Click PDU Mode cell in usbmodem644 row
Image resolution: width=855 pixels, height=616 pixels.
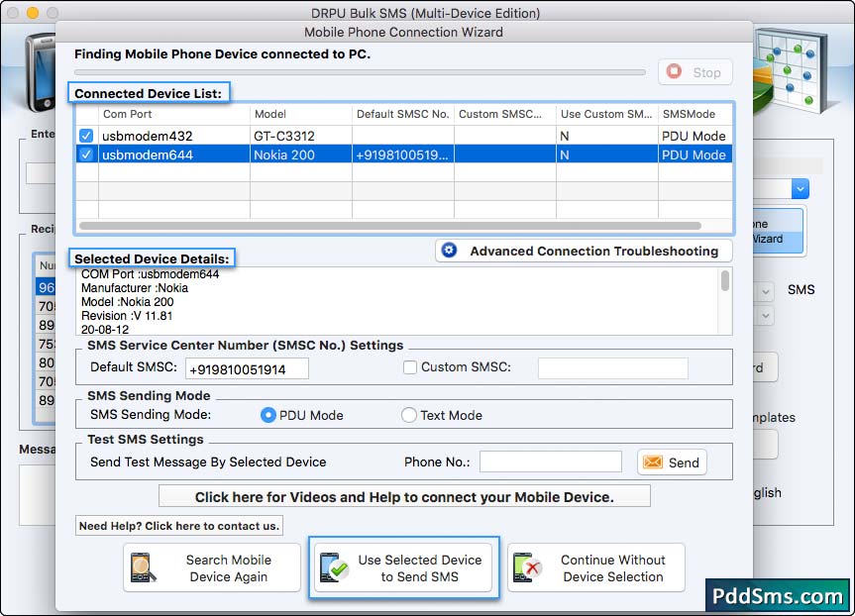(x=695, y=154)
